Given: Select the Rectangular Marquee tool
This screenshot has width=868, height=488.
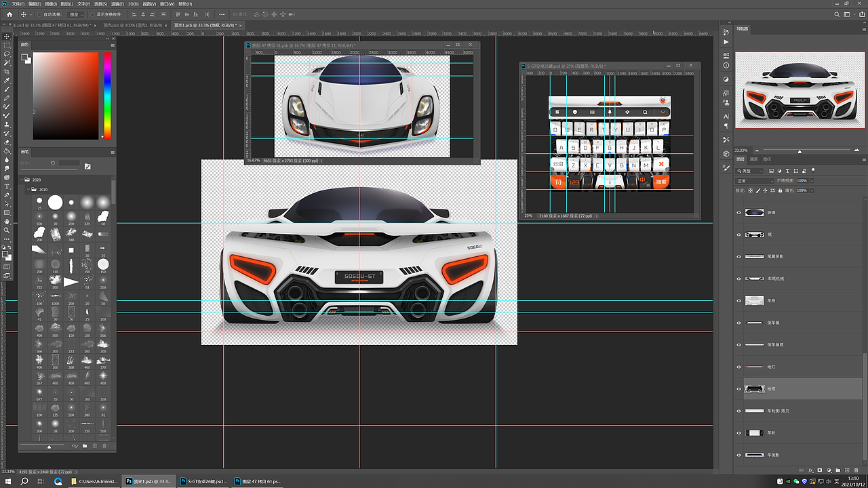Looking at the screenshot, I should [x=7, y=45].
